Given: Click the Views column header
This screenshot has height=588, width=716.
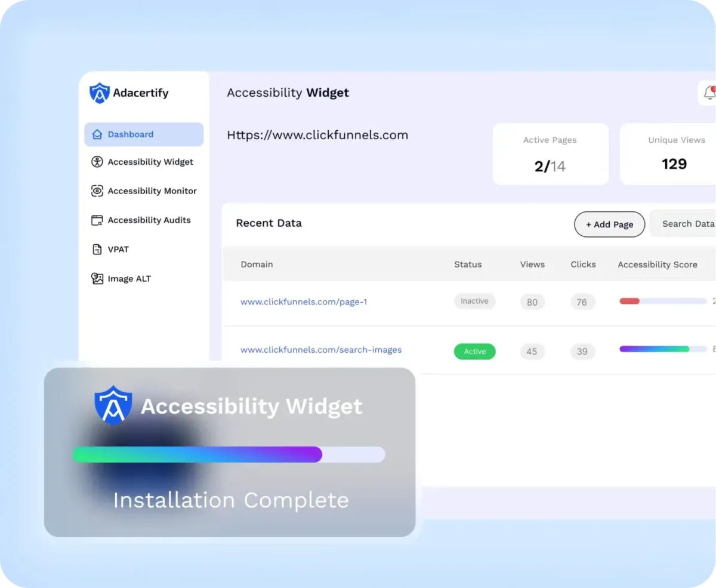Looking at the screenshot, I should click(x=532, y=264).
